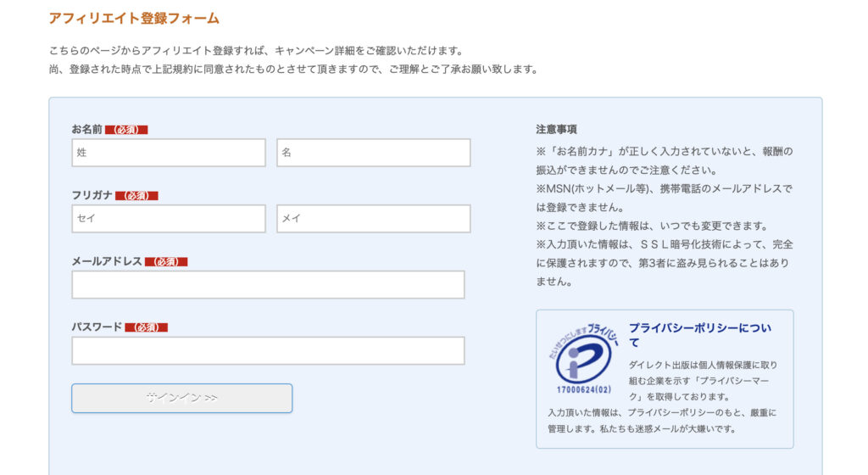This screenshot has height=475, width=868.
Task: Click the メールアドレス field label
Action: pos(107,260)
